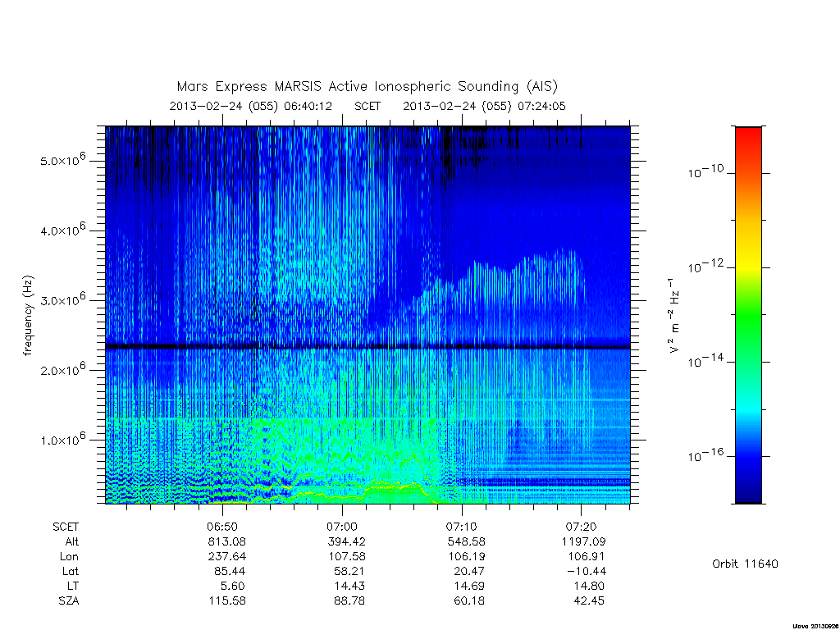This screenshot has height=630, width=840.
Task: Click the 07:10 SCET time label
Action: [461, 527]
